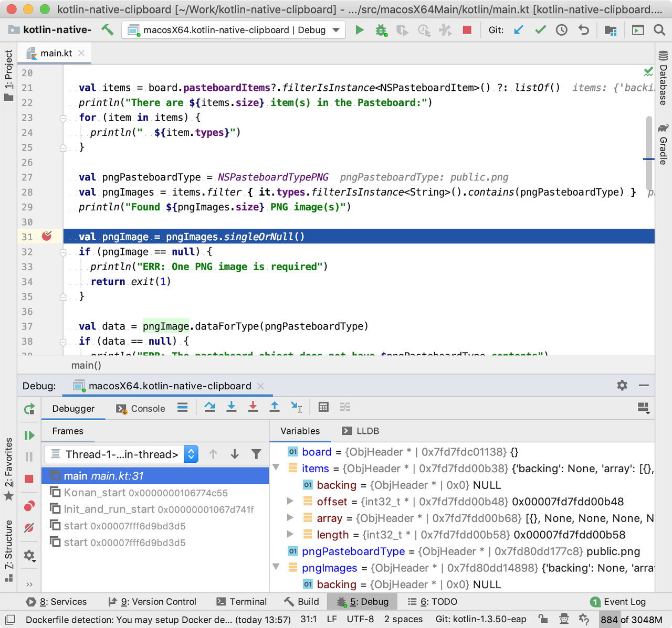Click UTF-8 encoding in status bar
Screen dimensions: 672x628
coord(360,619)
